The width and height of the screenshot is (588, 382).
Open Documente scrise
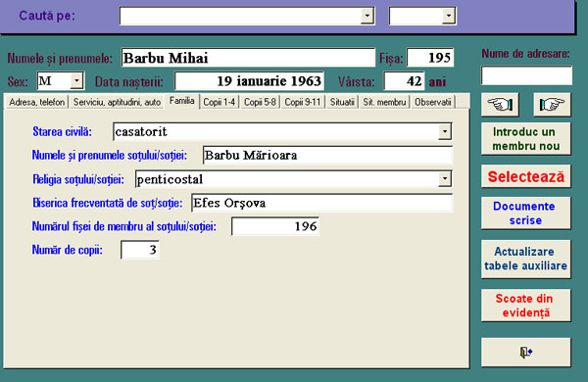pos(525,213)
